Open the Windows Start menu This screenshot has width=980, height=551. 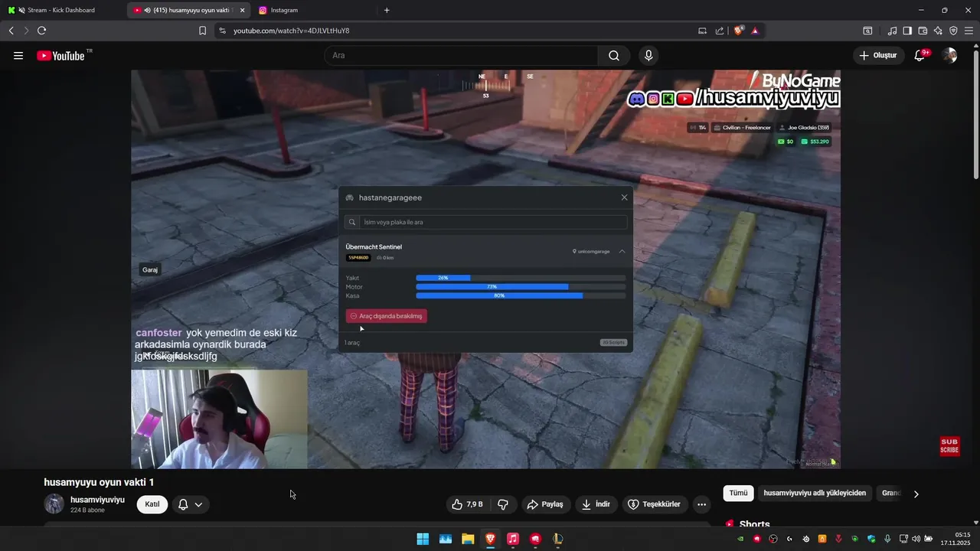click(x=423, y=540)
